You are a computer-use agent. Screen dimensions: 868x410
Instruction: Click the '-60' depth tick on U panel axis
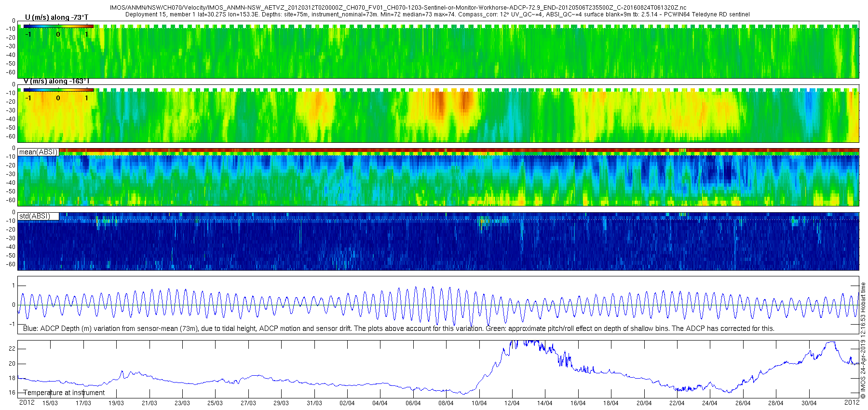click(x=10, y=72)
